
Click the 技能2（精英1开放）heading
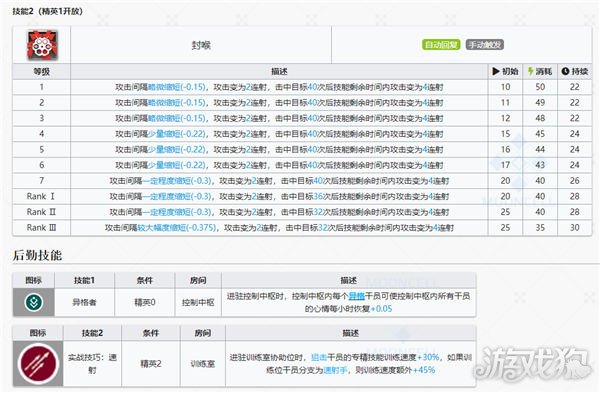click(x=47, y=11)
